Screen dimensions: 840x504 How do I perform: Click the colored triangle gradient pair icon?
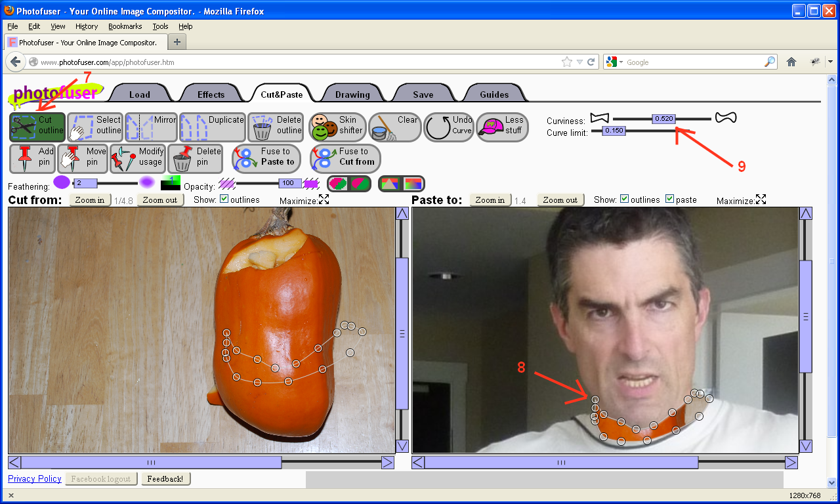(402, 184)
